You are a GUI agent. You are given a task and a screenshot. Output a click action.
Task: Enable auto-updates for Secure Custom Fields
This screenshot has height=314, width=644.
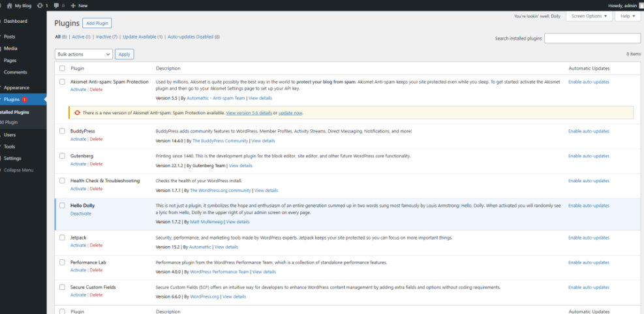pos(589,287)
